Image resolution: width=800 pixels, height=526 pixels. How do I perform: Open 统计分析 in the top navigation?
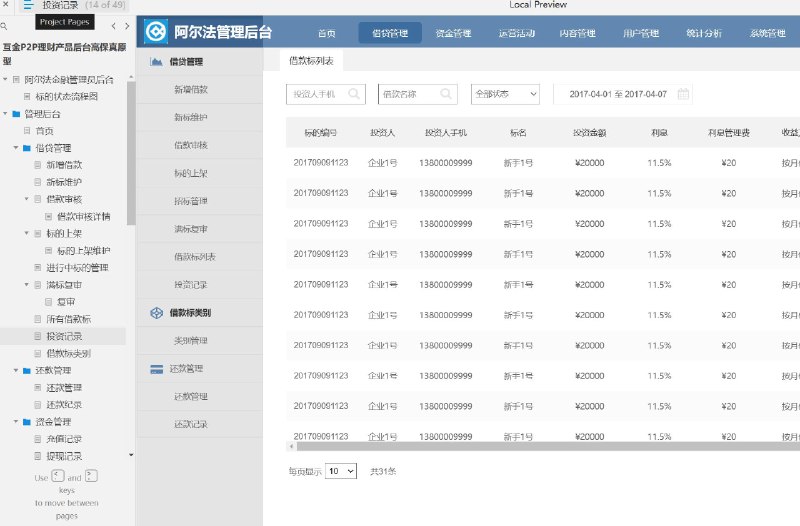704,33
